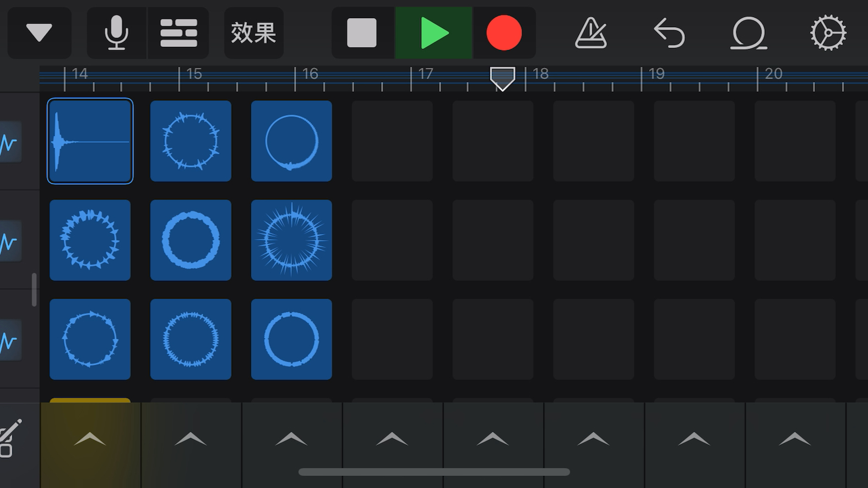
Task: Trigger first-row second-column spiky ring loop
Action: pyautogui.click(x=191, y=141)
